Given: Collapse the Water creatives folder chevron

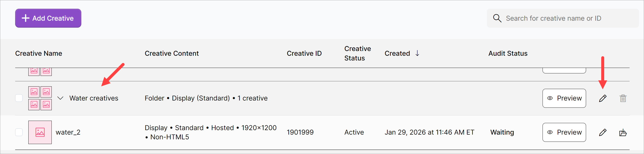Looking at the screenshot, I should (60, 98).
